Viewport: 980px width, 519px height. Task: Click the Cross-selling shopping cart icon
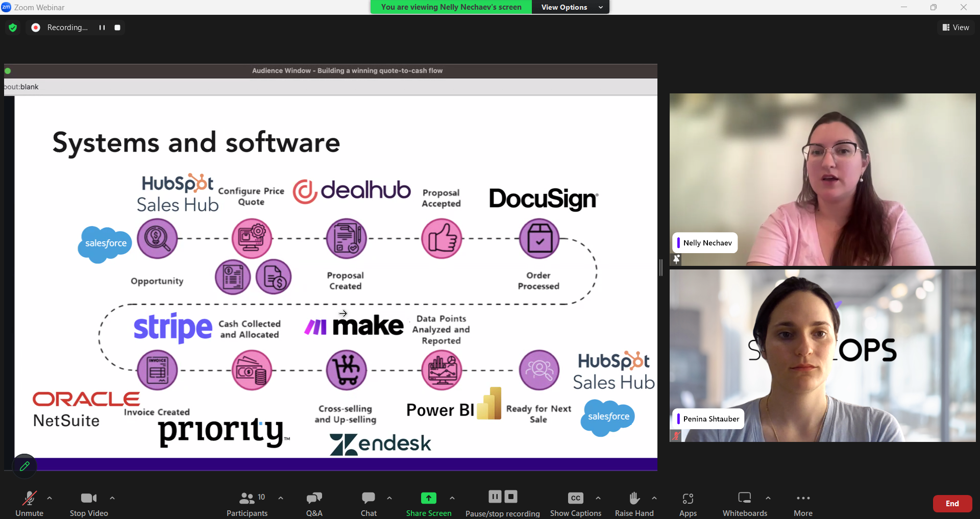[347, 370]
